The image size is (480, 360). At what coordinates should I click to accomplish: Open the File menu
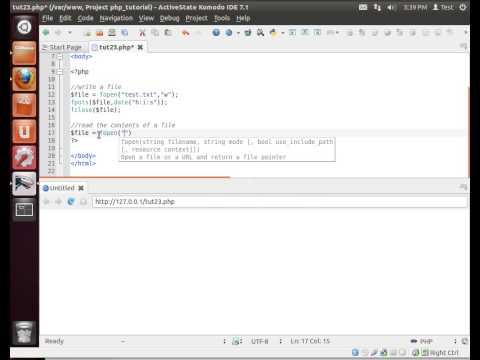pyautogui.click(x=47, y=18)
